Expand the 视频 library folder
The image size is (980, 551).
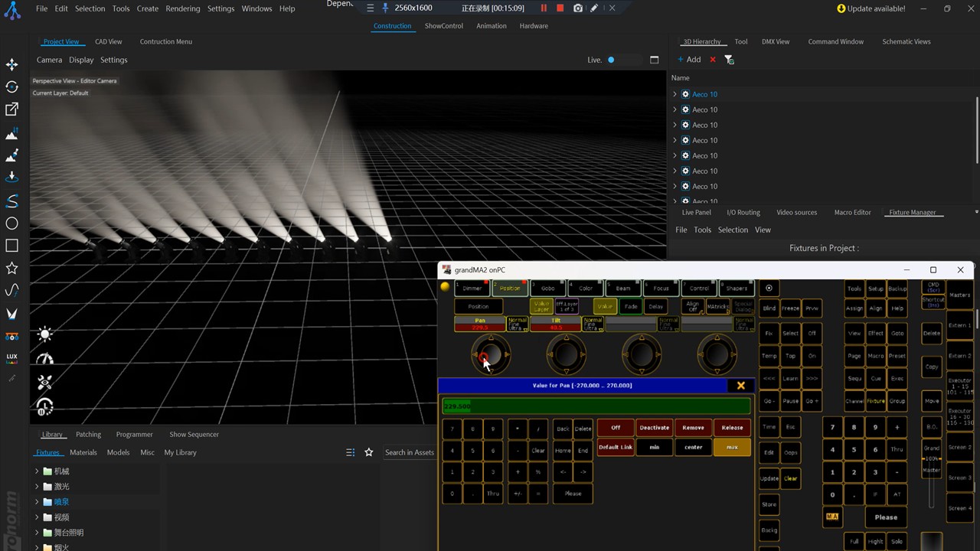point(37,517)
